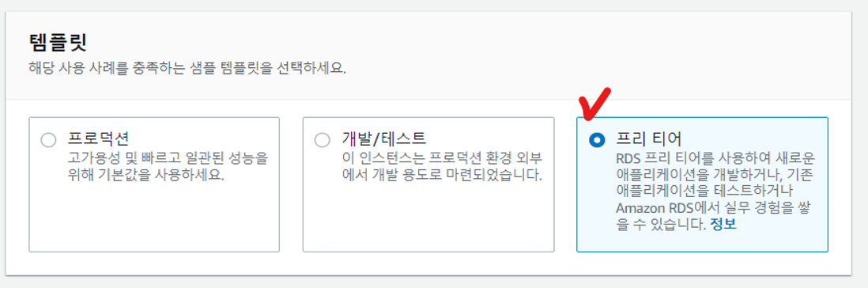The width and height of the screenshot is (868, 288).
Task: Click blank area at bottom of 프리 티어 card
Action: pos(702,242)
